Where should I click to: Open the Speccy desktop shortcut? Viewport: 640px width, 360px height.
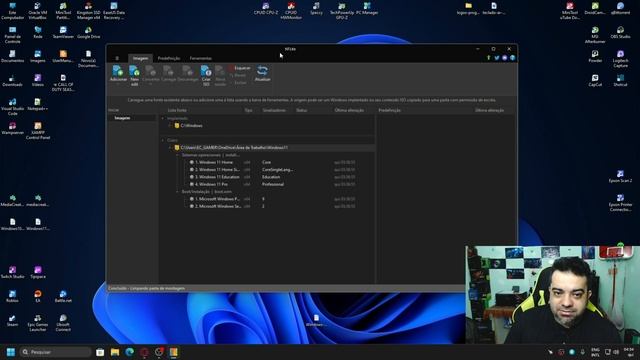[316, 9]
